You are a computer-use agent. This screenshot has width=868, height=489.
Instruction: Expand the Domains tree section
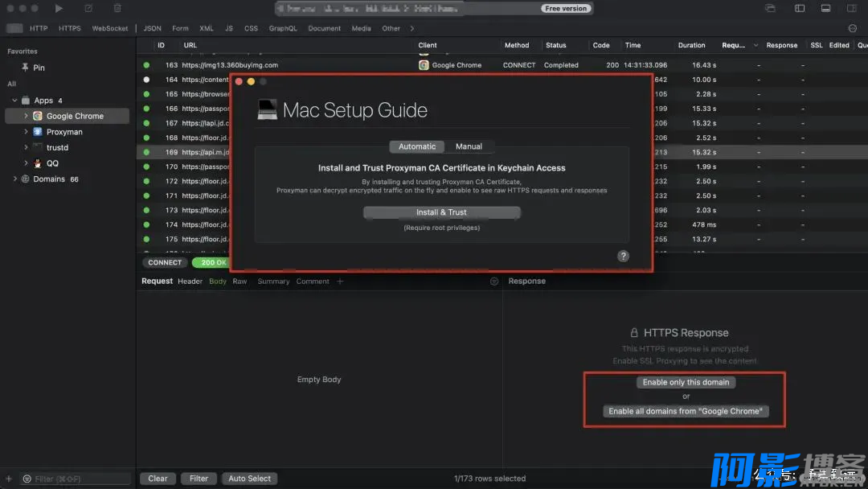[x=15, y=179]
